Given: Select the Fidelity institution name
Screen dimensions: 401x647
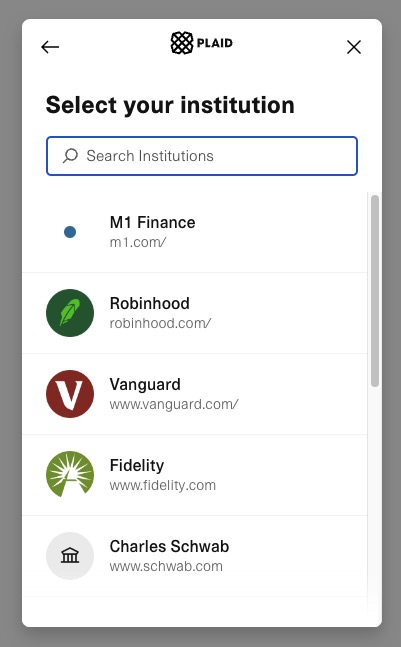Looking at the screenshot, I should (x=137, y=465).
